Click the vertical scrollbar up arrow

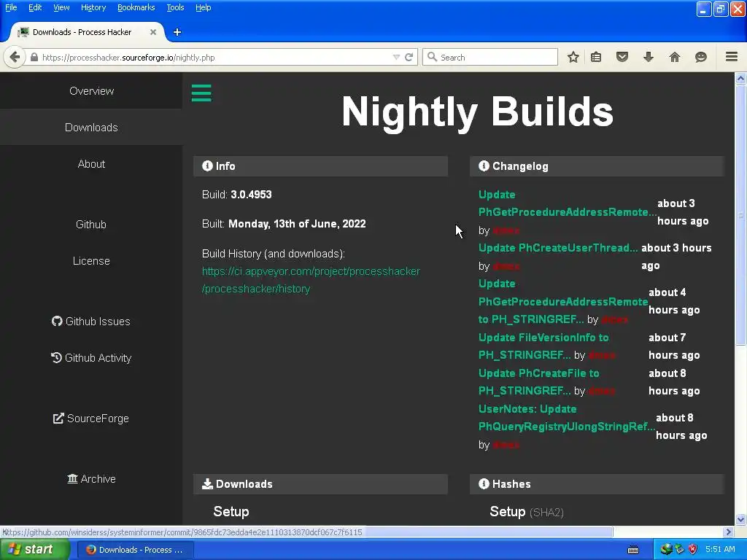point(740,78)
